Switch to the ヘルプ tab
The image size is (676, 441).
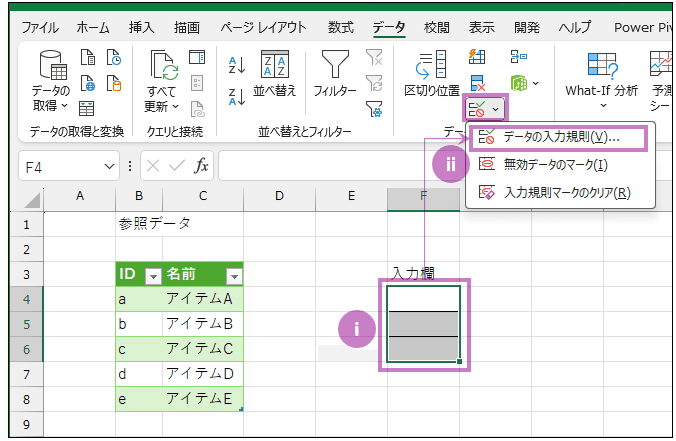[575, 28]
